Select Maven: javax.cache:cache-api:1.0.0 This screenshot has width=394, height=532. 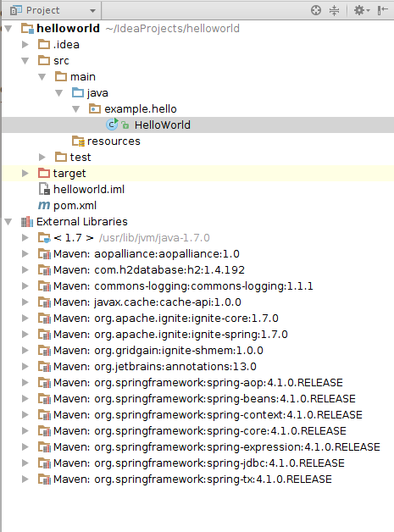pyautogui.click(x=147, y=302)
